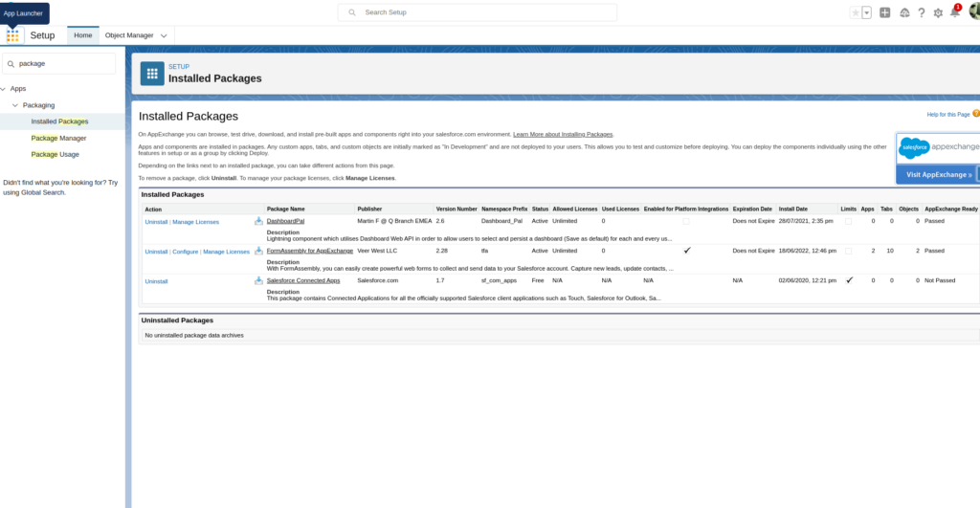This screenshot has height=508, width=980.
Task: Switch to the Home tab
Action: (x=82, y=35)
